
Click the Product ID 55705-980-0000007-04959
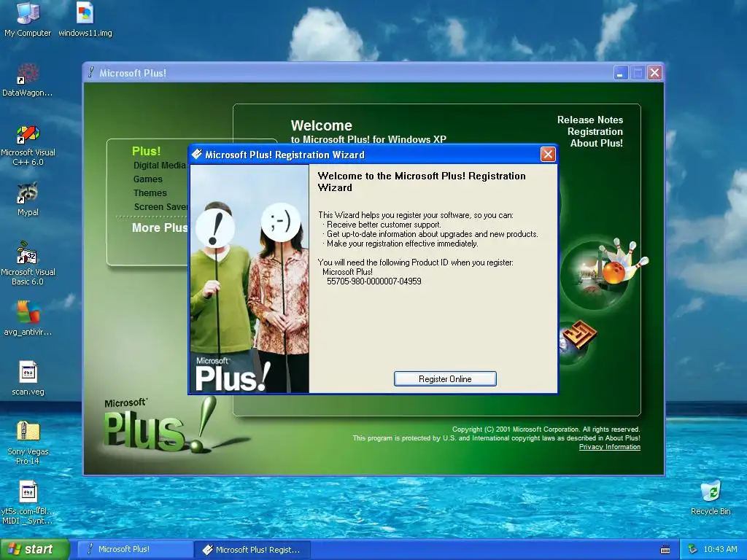click(374, 281)
